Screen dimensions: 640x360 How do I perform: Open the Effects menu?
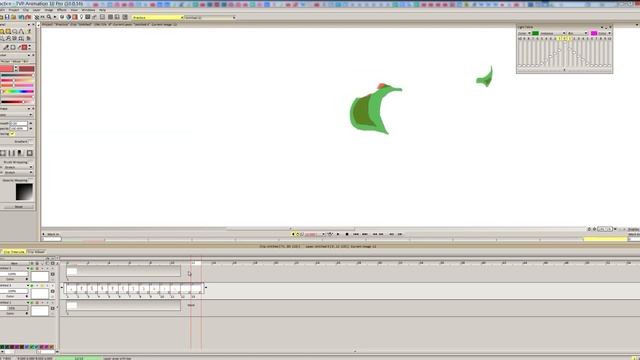(x=62, y=10)
